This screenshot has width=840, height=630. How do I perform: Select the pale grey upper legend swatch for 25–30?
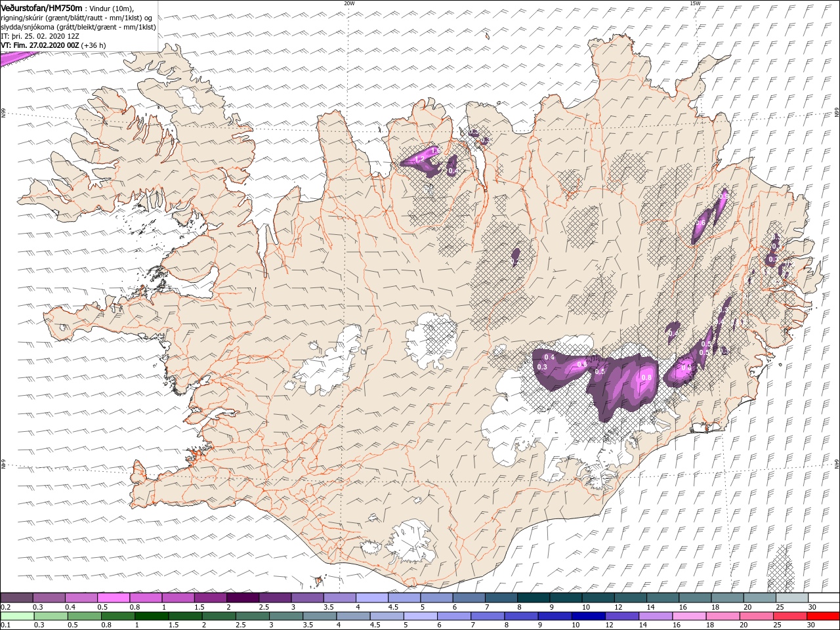click(792, 598)
